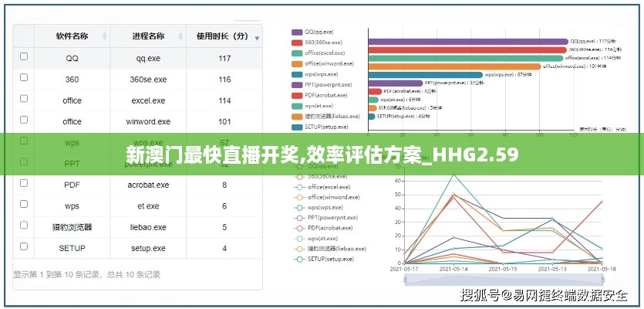Check the winword.exe office row checkbox

coord(24,120)
